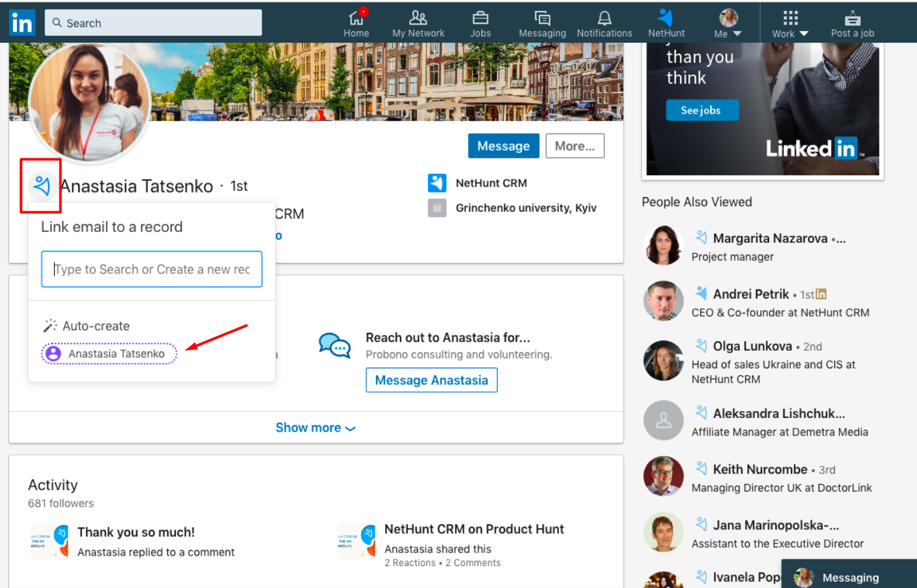Click NetHunt icon next to Keith Nurcombe
The width and height of the screenshot is (917, 588).
click(x=701, y=468)
